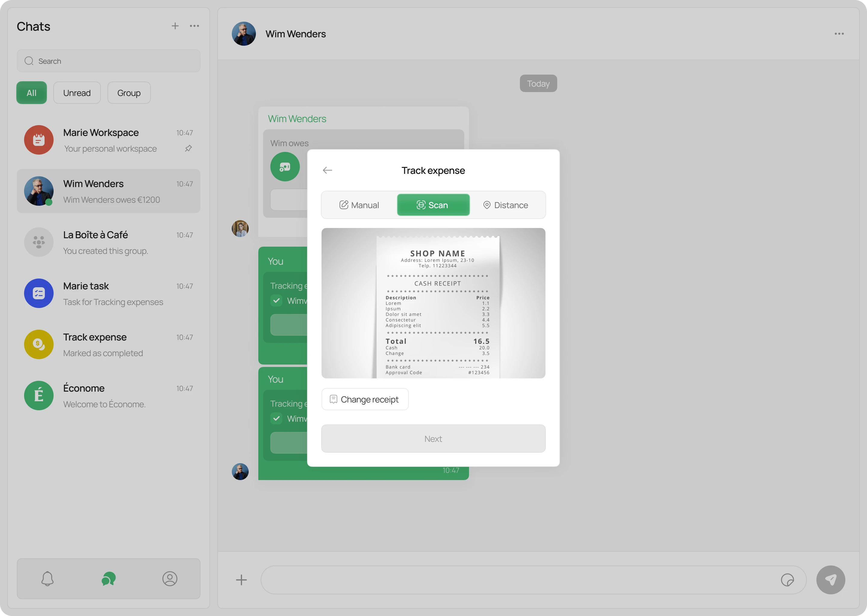Open the notifications bell icon
The image size is (867, 616).
(x=47, y=579)
